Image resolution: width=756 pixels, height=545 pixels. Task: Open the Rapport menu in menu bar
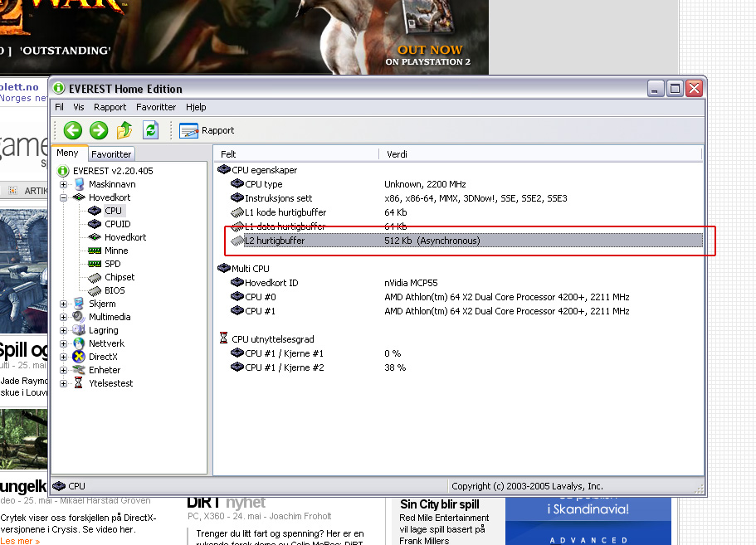tap(110, 107)
